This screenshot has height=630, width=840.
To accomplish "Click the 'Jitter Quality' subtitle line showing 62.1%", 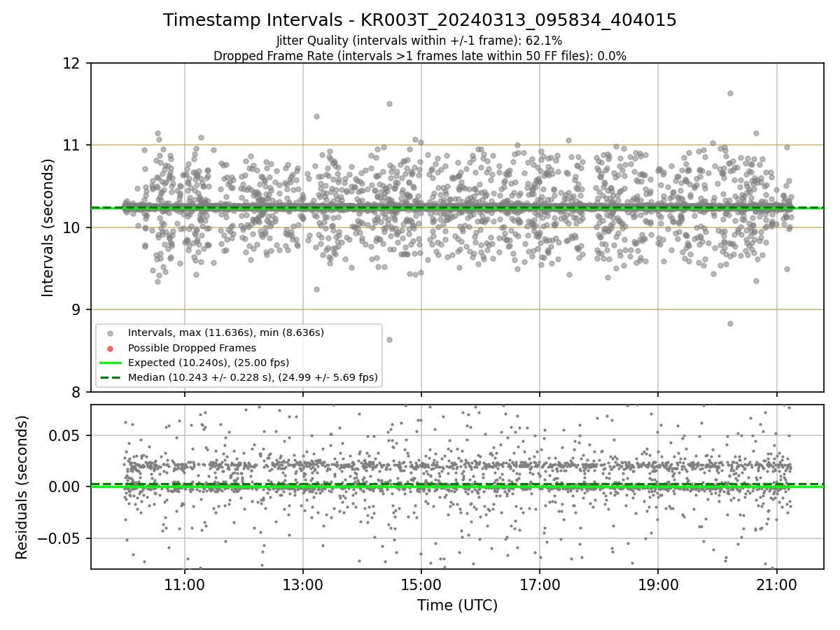I will [x=419, y=41].
